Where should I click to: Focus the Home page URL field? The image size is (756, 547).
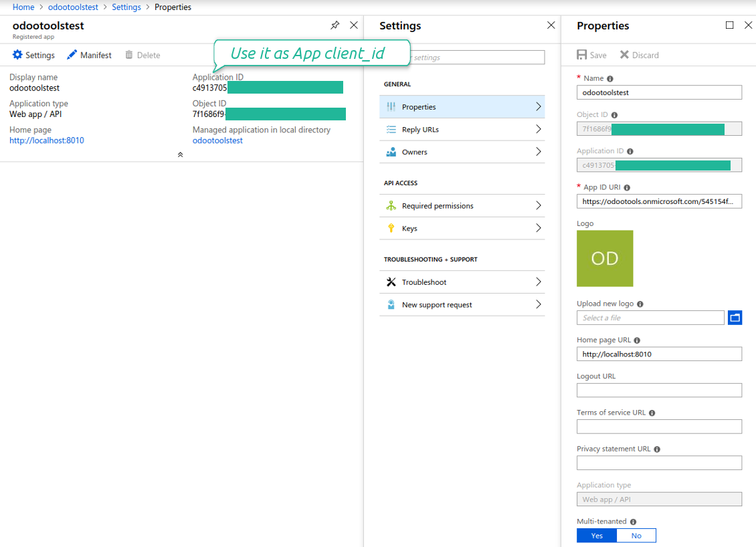pos(659,354)
